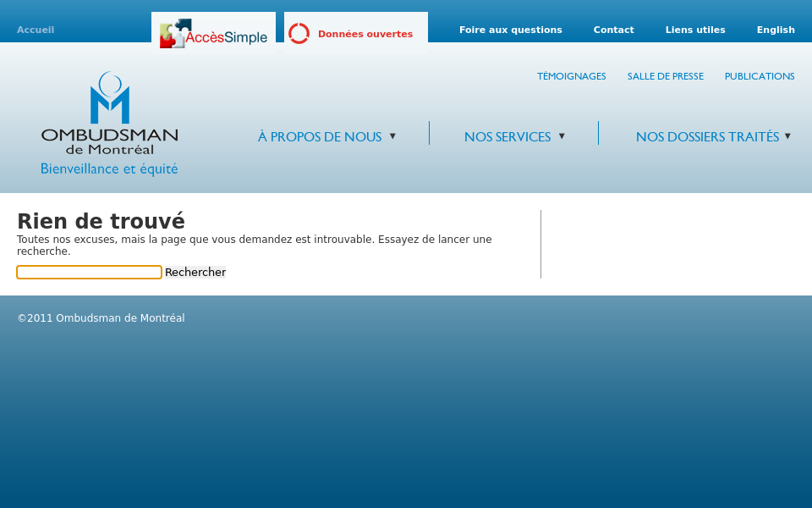The height and width of the screenshot is (508, 812).
Task: Switch the site language to English
Action: tap(776, 30)
